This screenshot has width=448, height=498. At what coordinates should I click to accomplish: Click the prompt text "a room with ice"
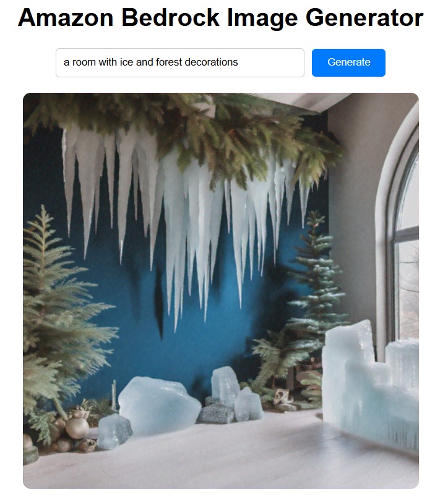tap(98, 62)
